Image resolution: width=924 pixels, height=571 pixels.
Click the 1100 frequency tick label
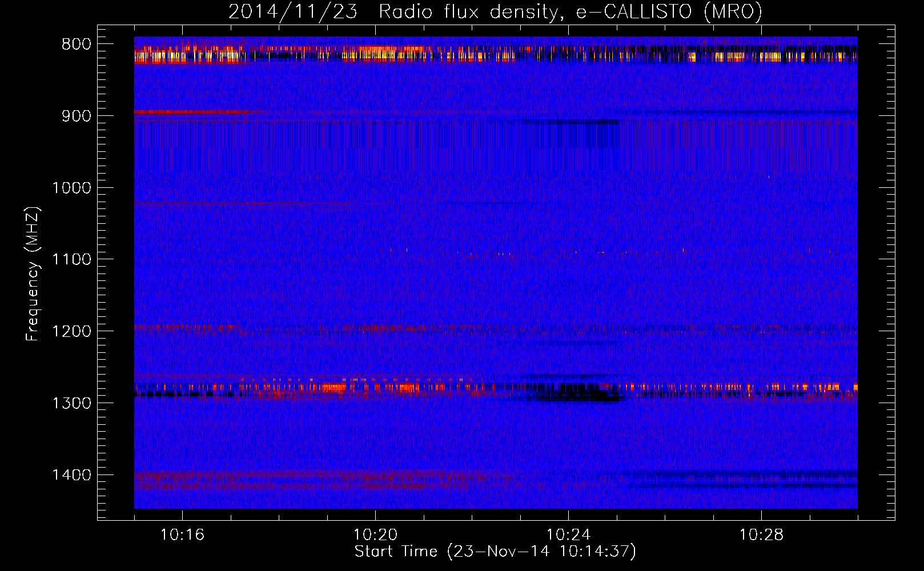point(71,260)
